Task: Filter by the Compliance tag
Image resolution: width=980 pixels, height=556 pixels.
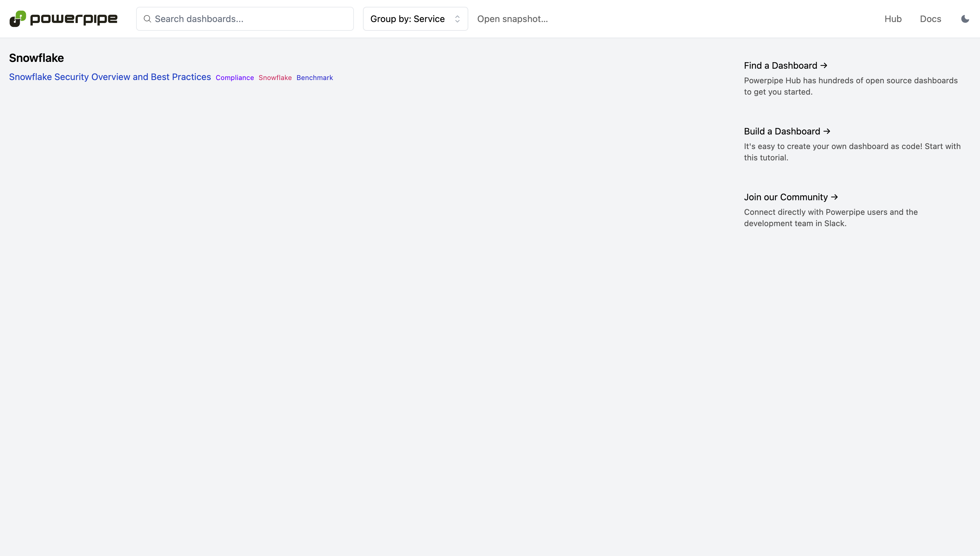Action: coord(235,77)
